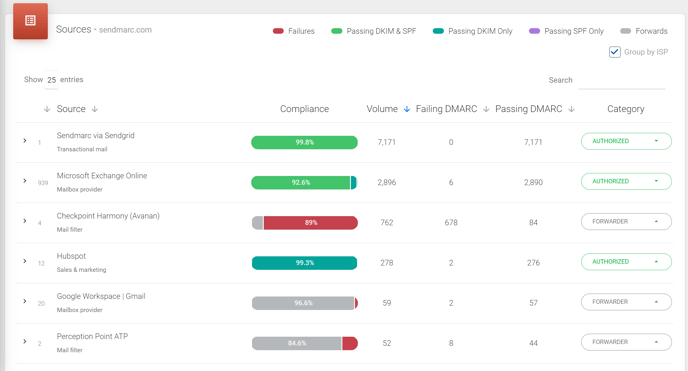Uncheck the Group by ISP checkbox
688x371 pixels.
[x=615, y=52]
